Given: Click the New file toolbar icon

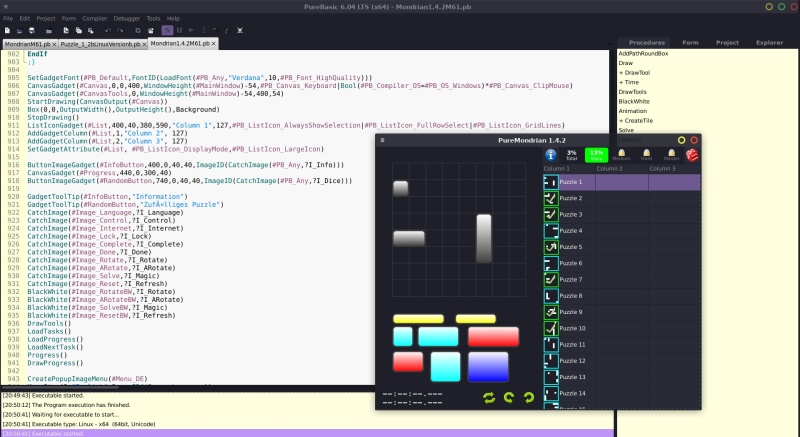Looking at the screenshot, I should [x=7, y=31].
